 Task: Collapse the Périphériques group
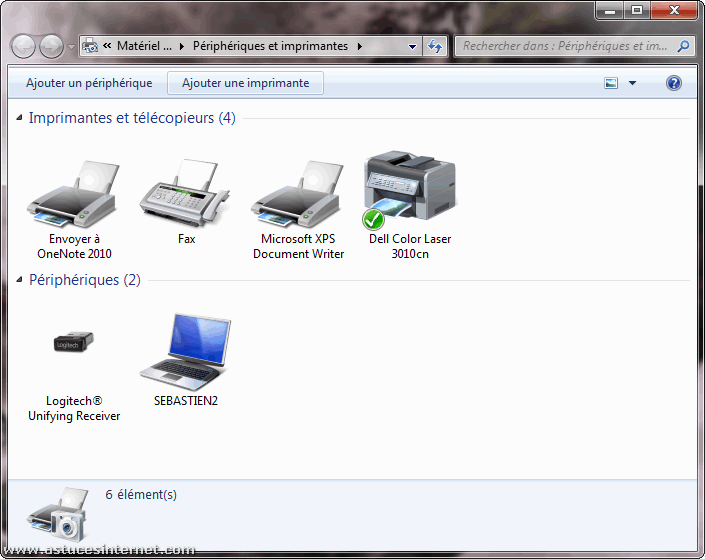click(19, 280)
